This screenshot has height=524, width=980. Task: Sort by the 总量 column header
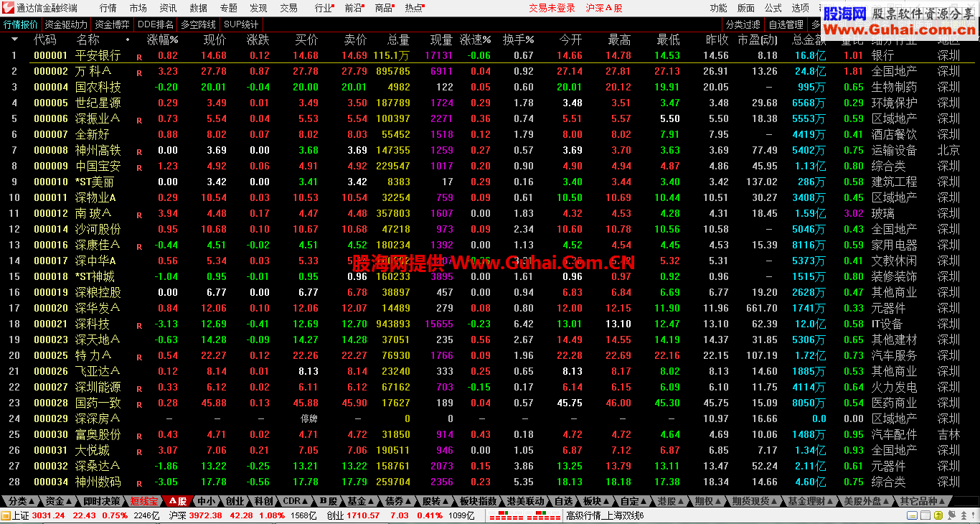[x=398, y=39]
